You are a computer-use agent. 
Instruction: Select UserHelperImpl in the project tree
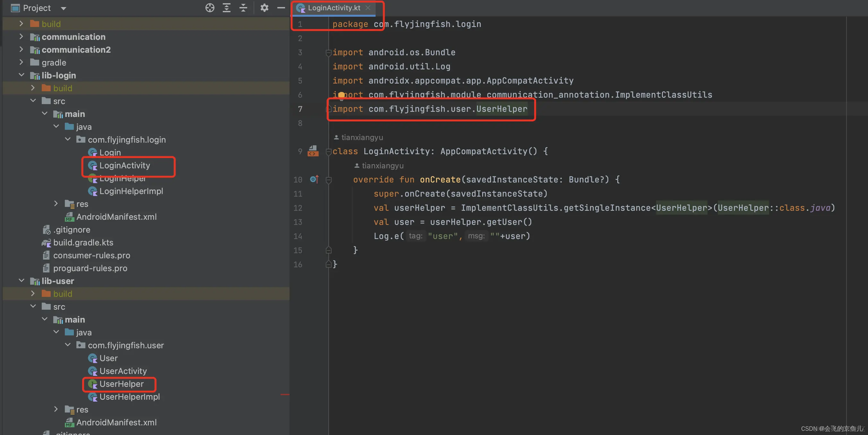[x=129, y=397]
